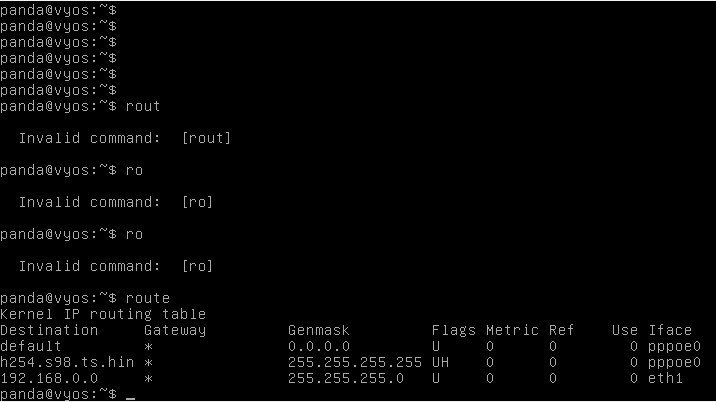Select the Genmask column header
Viewport: 716px width, 402px height.
pos(319,330)
